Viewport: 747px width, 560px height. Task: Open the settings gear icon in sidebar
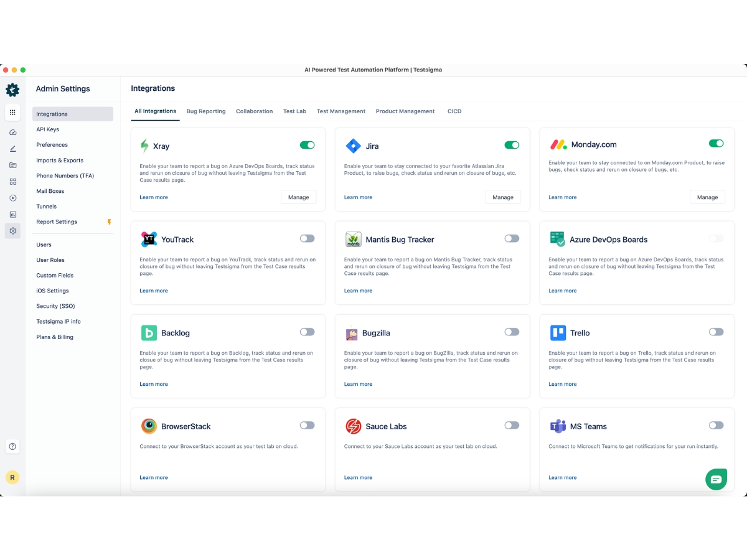(12, 231)
